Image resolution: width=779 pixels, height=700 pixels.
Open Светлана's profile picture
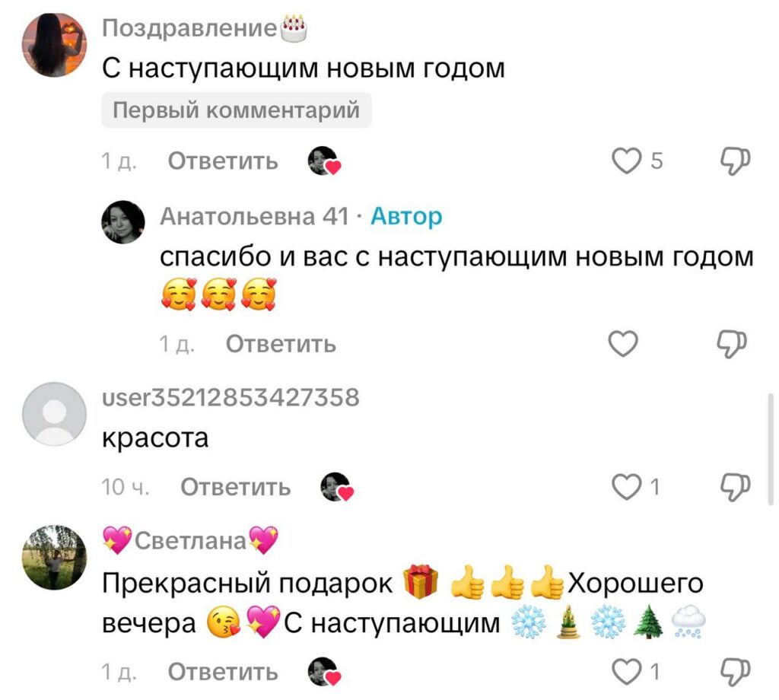point(55,558)
